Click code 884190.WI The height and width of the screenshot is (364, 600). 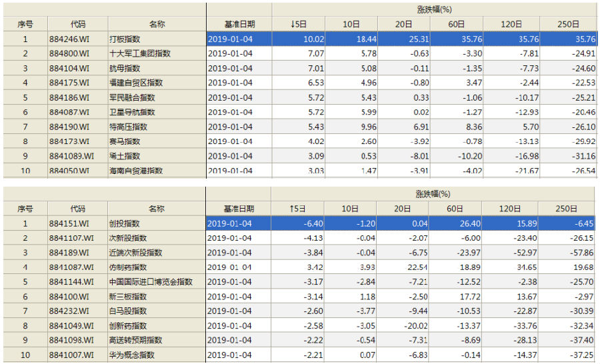click(69, 127)
